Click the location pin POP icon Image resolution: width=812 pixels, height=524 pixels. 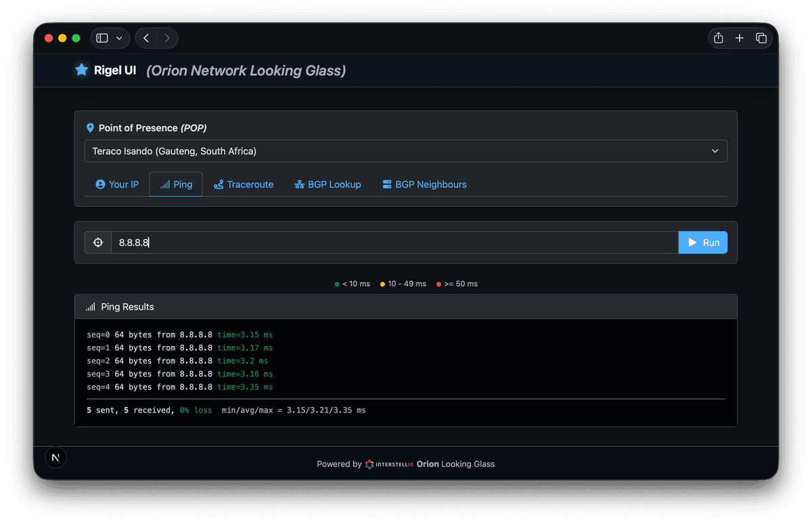91,128
